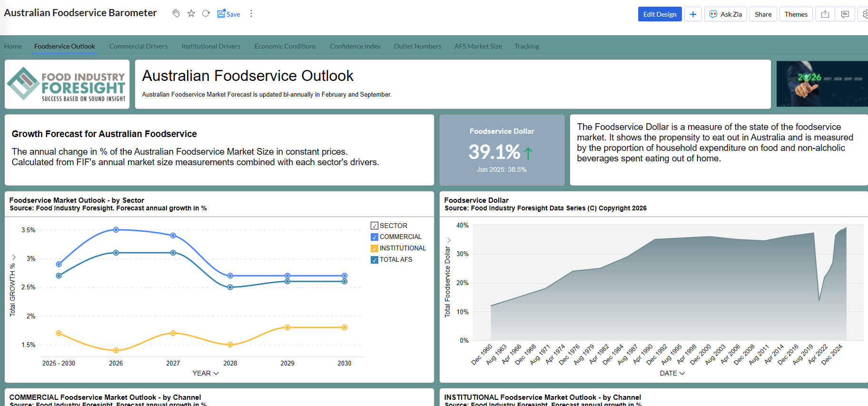This screenshot has height=406, width=868.
Task: Mark dashboard as favorite with star icon
Action: [x=191, y=13]
